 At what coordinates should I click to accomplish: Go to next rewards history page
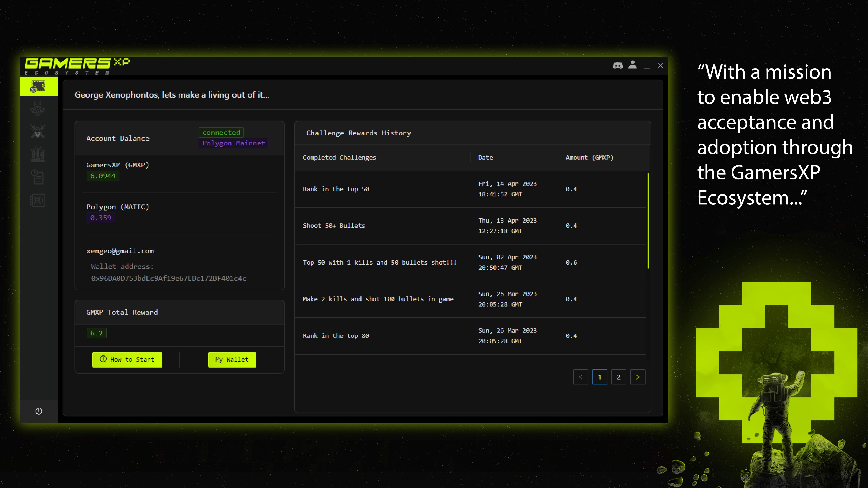[x=638, y=377]
